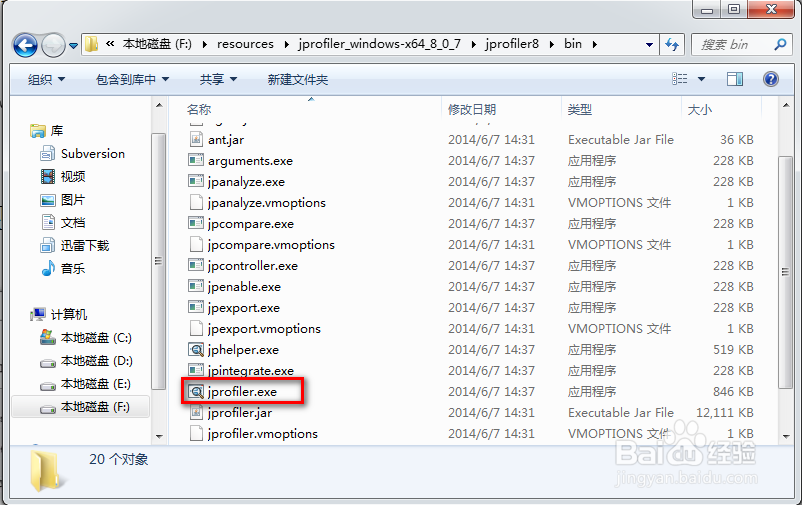802x505 pixels.
Task: Expand the arrow after resources in path
Action: point(286,45)
